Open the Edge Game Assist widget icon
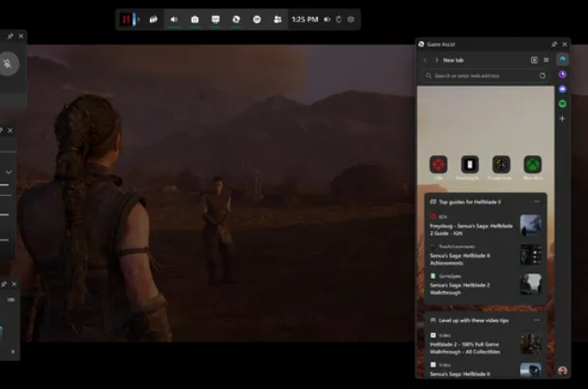Image resolution: width=588 pixels, height=389 pixels. (x=237, y=20)
